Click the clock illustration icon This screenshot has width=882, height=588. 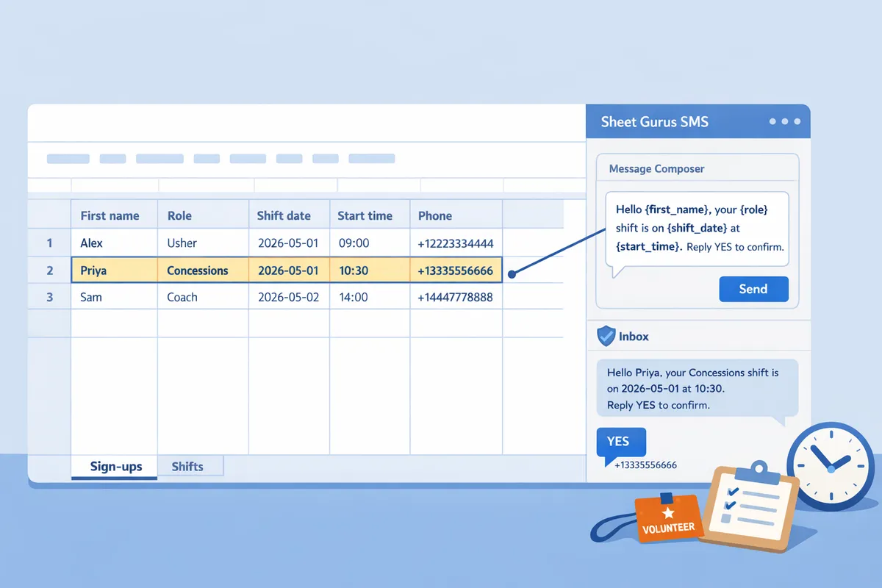coord(831,467)
